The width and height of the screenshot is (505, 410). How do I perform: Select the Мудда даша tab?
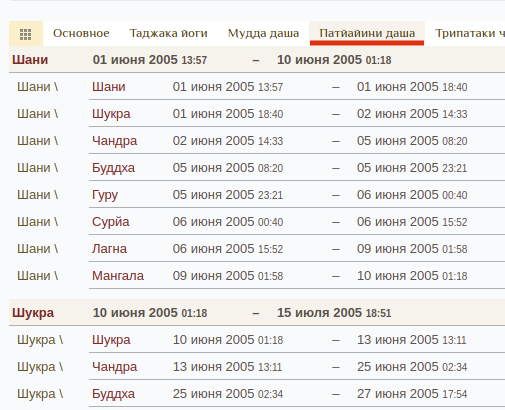(263, 33)
